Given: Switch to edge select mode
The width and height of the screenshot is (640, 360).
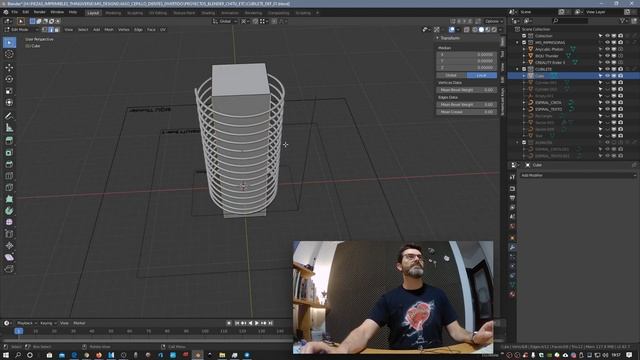Looking at the screenshot, I should (x=51, y=29).
